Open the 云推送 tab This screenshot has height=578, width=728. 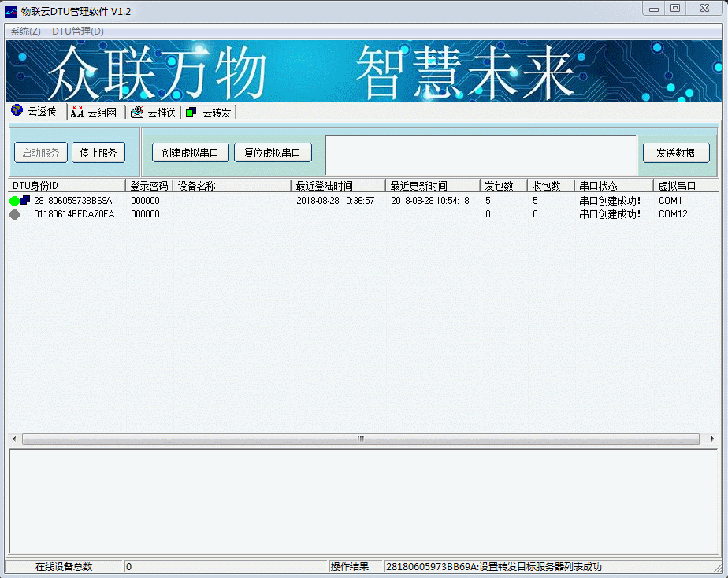click(154, 113)
